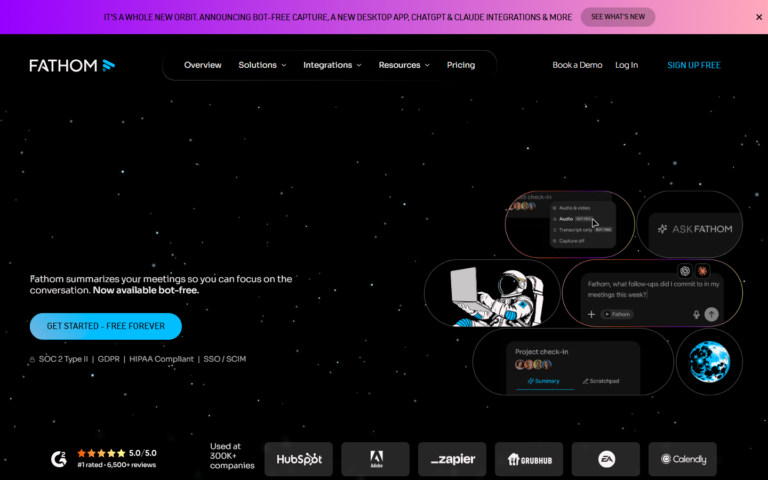Screen dimensions: 768x480
Task: Click Get Started - Free Forever button
Action: [106, 326]
